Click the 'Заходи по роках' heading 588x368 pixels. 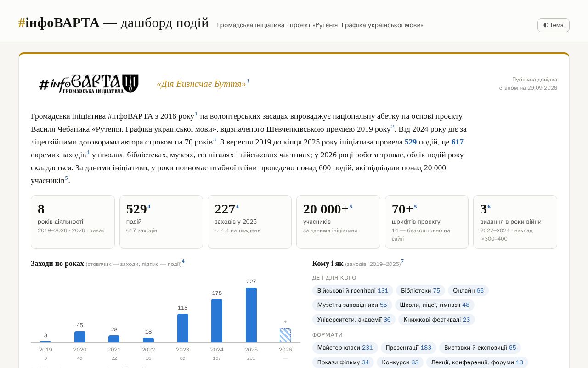57,264
